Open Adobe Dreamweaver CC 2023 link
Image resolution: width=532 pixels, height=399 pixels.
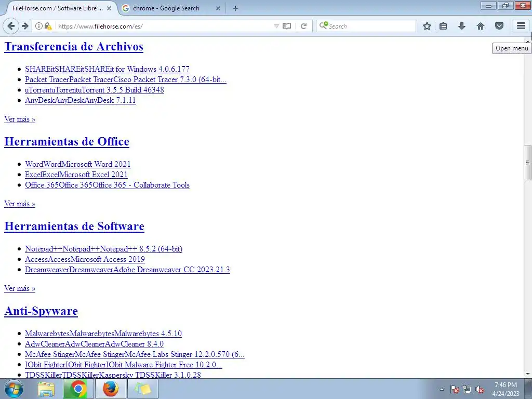(127, 270)
